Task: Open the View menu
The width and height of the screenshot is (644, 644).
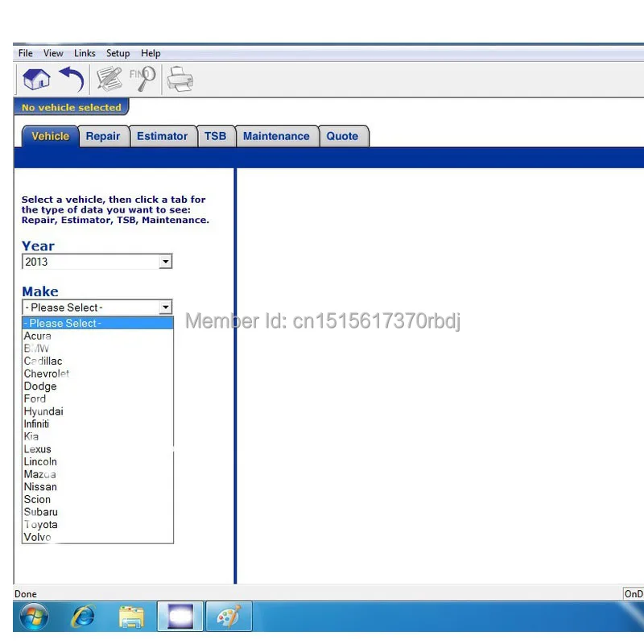Action: (x=53, y=53)
